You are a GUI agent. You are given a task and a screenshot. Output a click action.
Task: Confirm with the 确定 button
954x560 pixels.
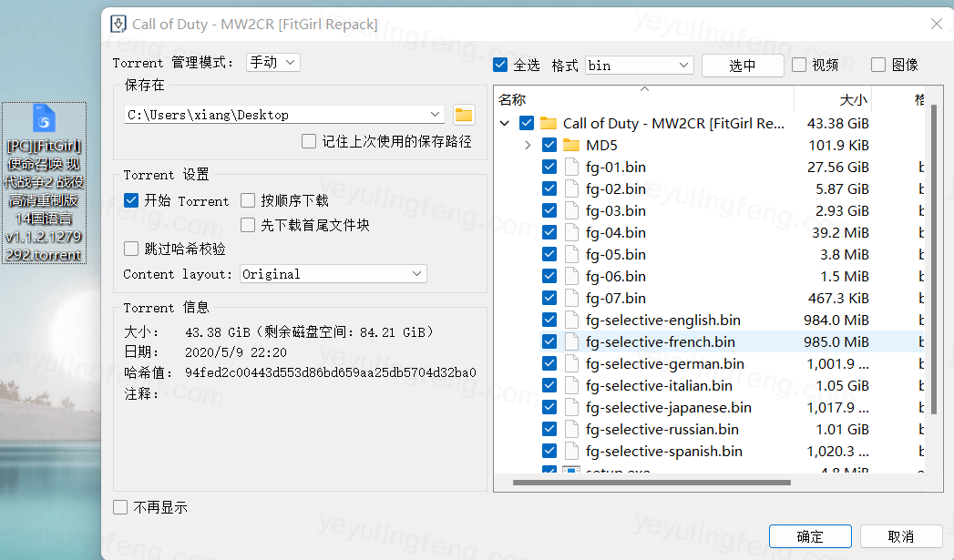(x=810, y=536)
